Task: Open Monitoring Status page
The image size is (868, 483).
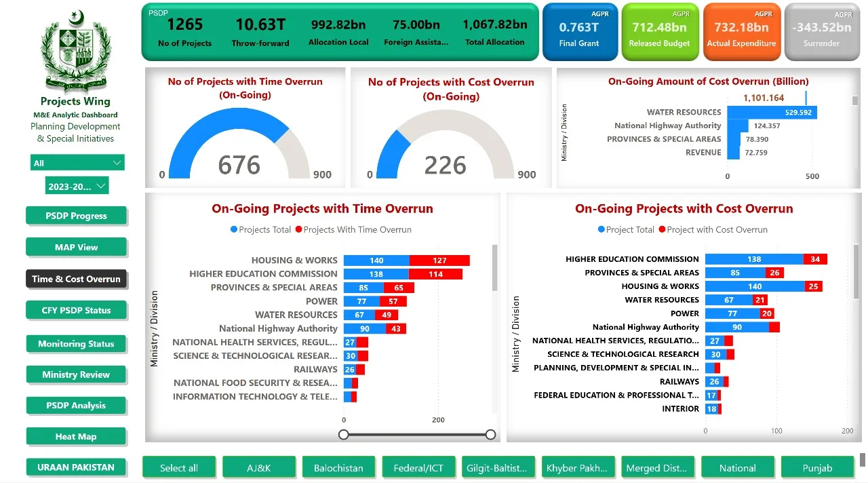Action: 76,343
